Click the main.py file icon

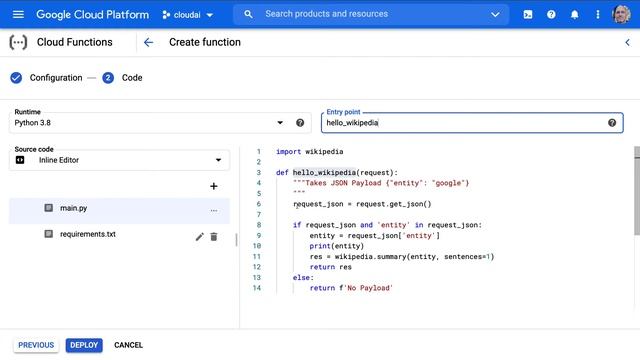pos(49,208)
